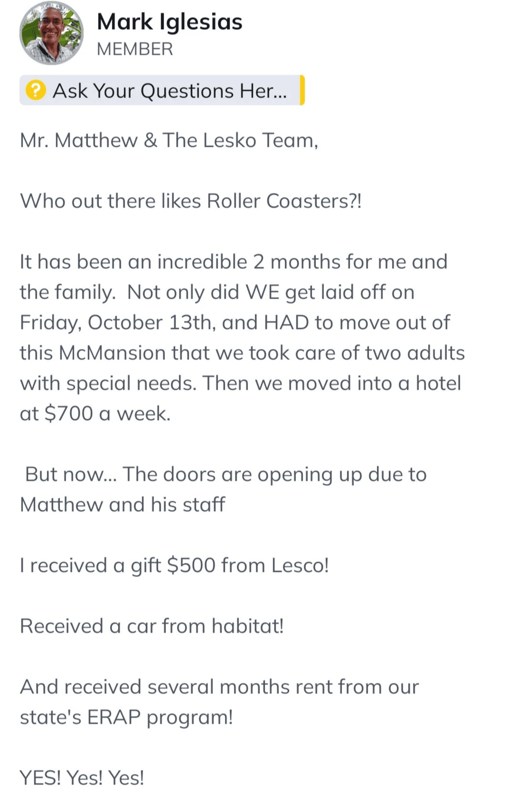505x812 pixels.
Task: Click the word "ERAP" in the post
Action: click(113, 717)
